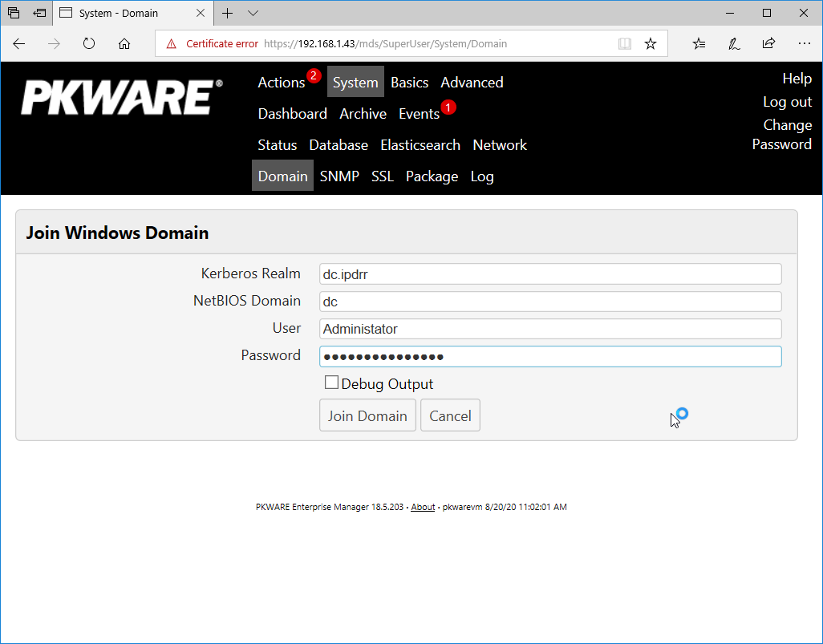Click the Kerberos Realm input field
This screenshot has width=823, height=644.
click(549, 274)
